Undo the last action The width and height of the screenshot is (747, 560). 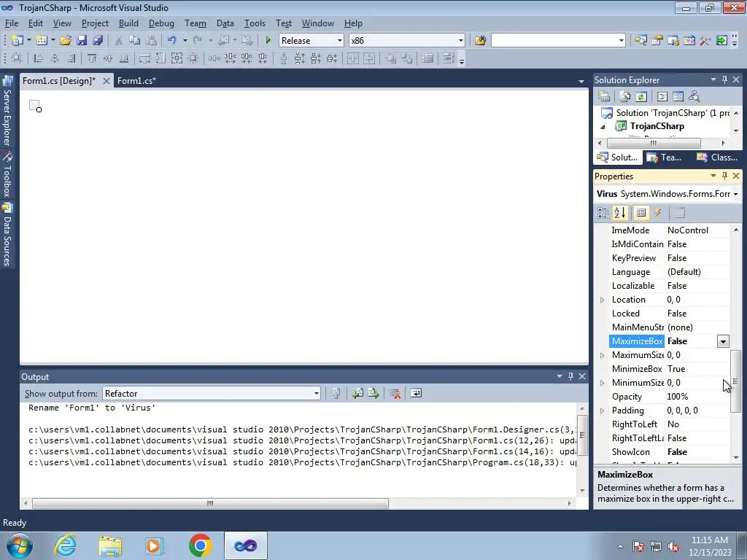tap(172, 41)
